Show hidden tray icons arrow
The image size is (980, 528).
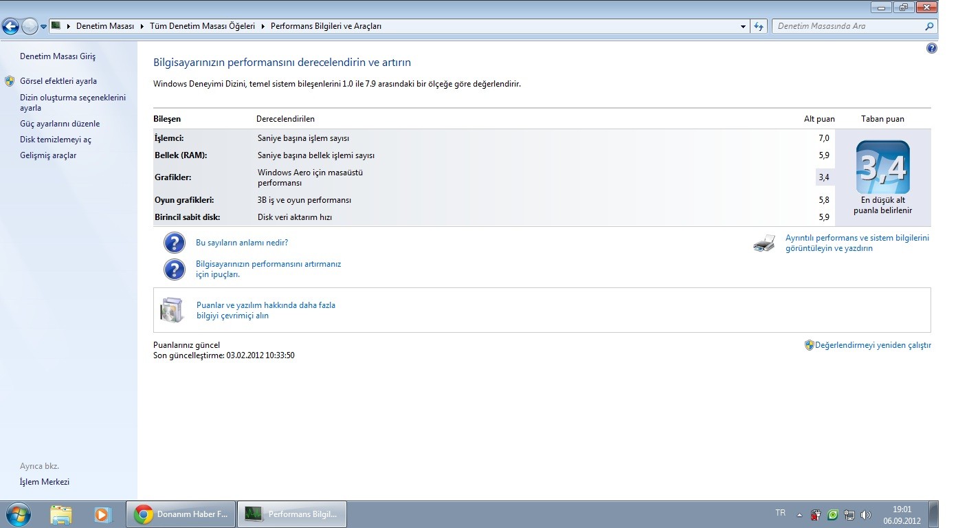click(799, 514)
